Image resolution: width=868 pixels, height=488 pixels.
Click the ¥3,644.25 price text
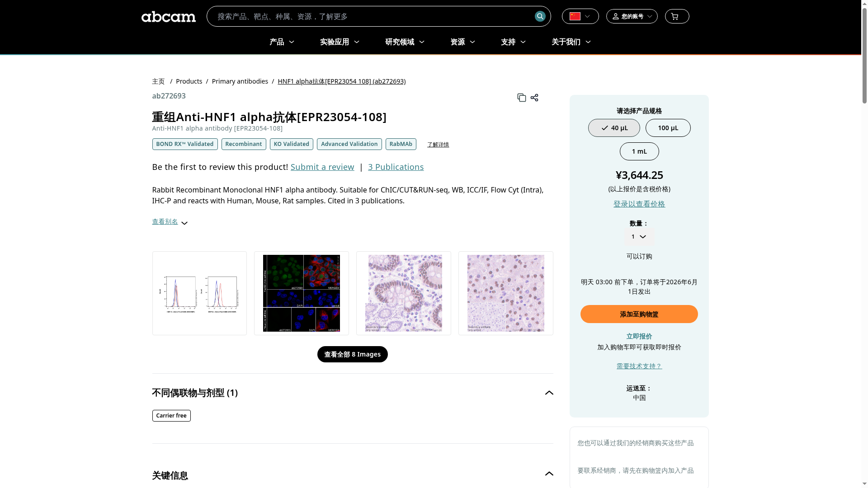tap(639, 175)
